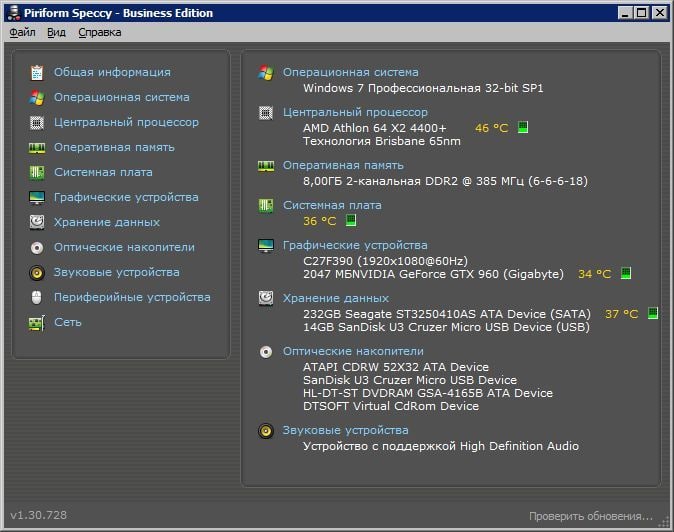Click the green status icon beside 46 °C
This screenshot has height=532, width=674.
[523, 127]
